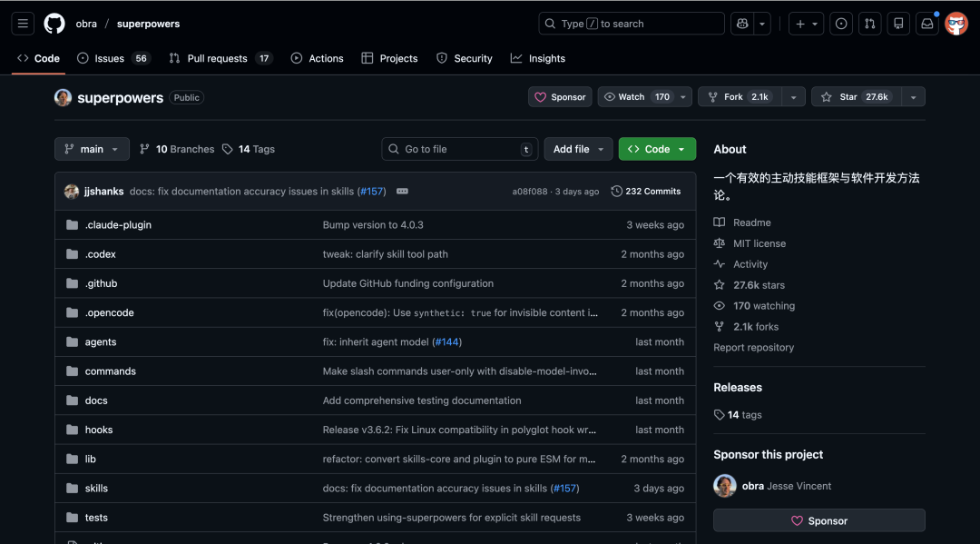Switch to the Issues tab
The image size is (980, 544).
click(x=113, y=58)
